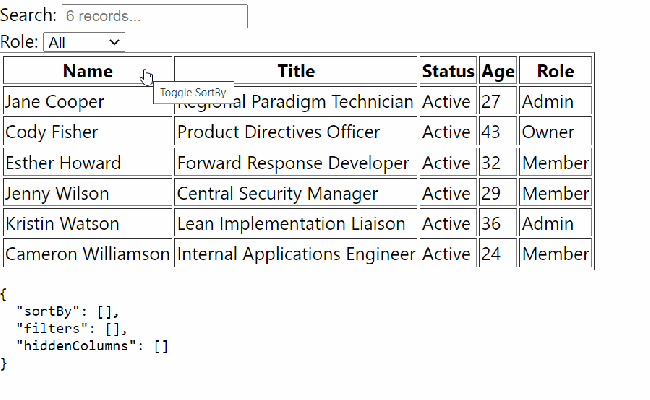Select the Kristin Watson name cell
Viewport: 650px width, 400px height.
point(87,223)
